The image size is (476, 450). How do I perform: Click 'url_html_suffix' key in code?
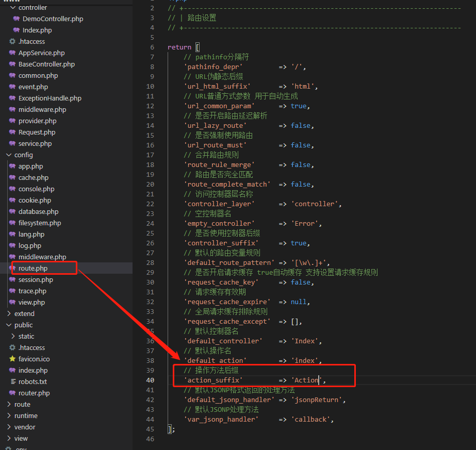pos(217,86)
